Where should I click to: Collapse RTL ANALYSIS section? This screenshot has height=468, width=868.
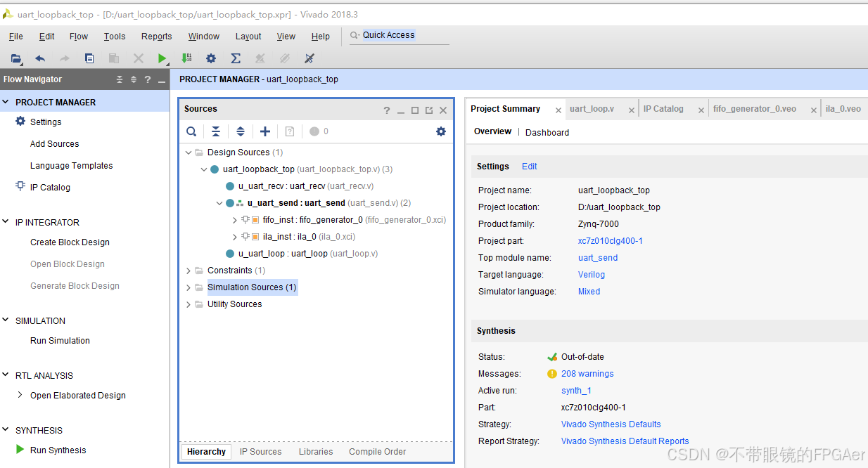(x=7, y=375)
